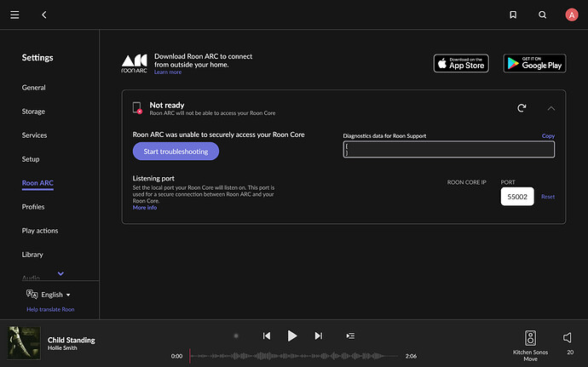Click the translate language icon
This screenshot has width=588, height=367.
[x=32, y=295]
